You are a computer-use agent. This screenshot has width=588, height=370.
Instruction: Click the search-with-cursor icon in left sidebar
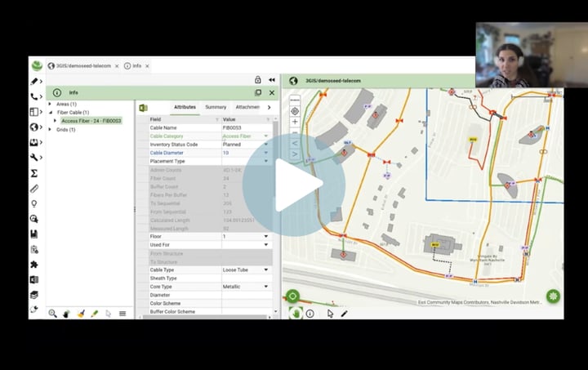point(34,219)
